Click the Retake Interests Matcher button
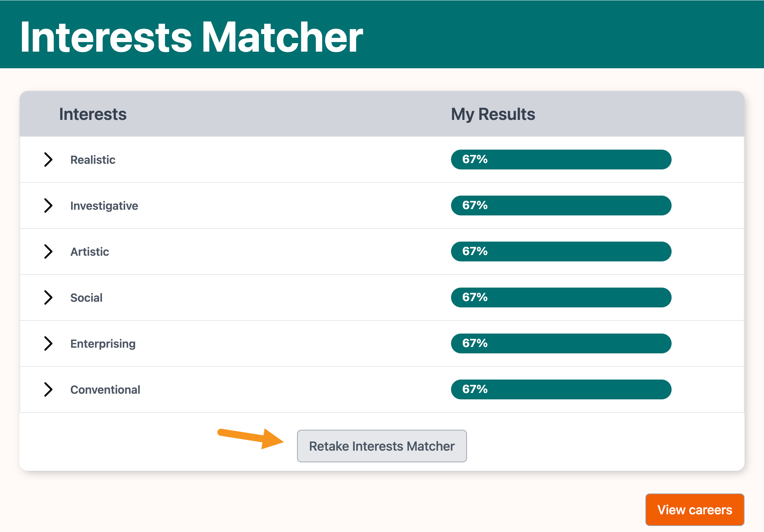Viewport: 764px width, 532px height. tap(382, 446)
